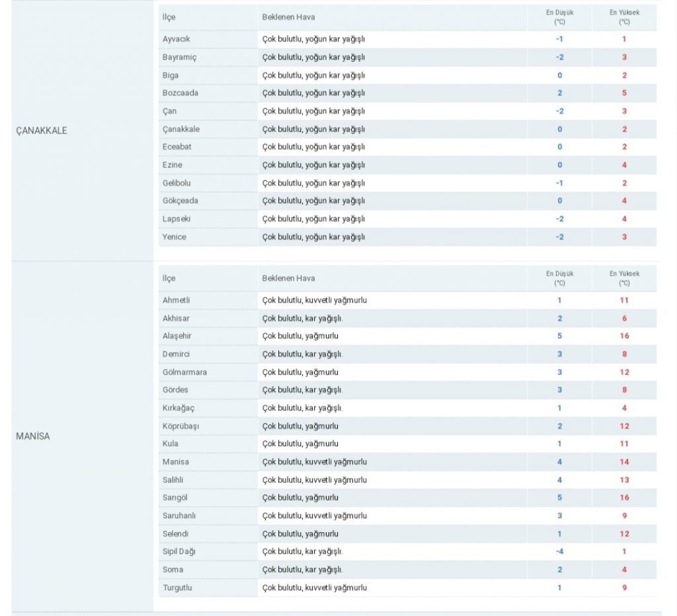Click Beklenen Hava header in Manisa table

[x=288, y=278]
